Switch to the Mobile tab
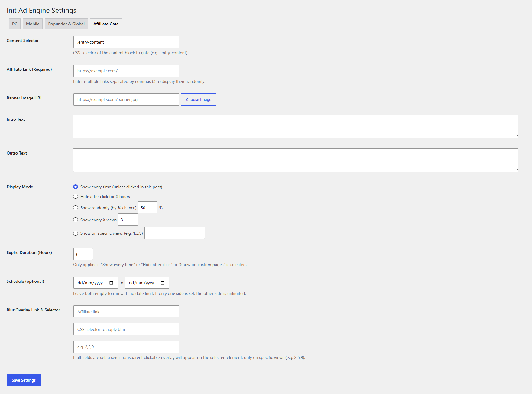 click(33, 24)
